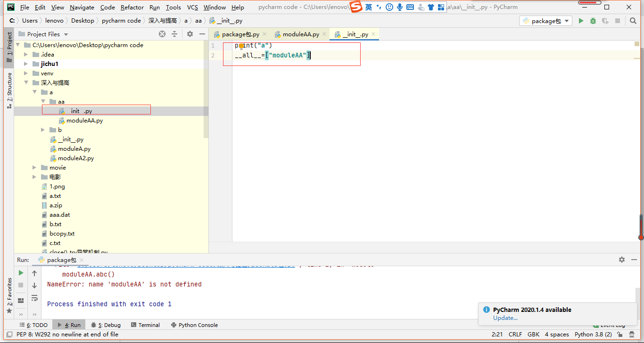
Task: Close the package包 Run tab
Action: pos(82,260)
